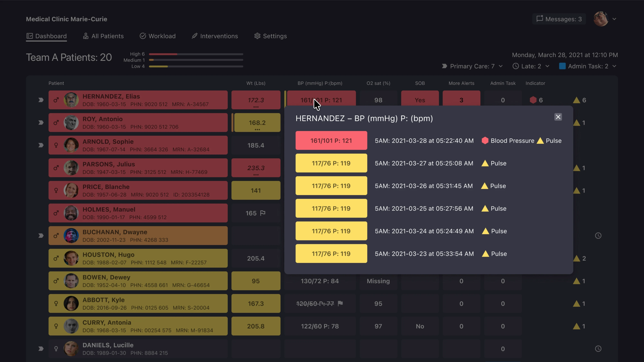Click the Medium 1 priority bar
This screenshot has width=644, height=362.
(196, 60)
